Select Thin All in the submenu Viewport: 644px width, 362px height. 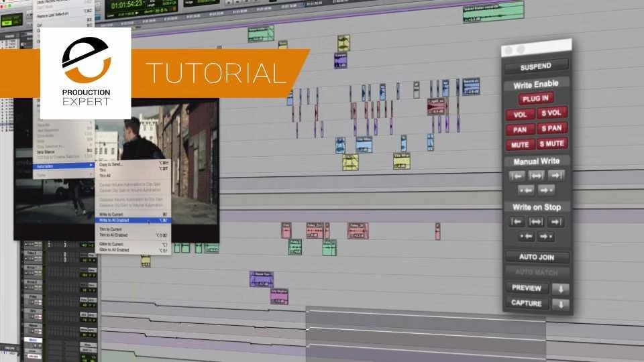click(x=134, y=175)
